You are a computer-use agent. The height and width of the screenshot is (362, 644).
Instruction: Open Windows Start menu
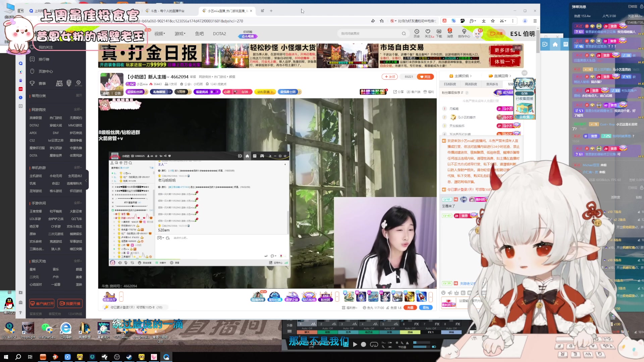click(6, 357)
